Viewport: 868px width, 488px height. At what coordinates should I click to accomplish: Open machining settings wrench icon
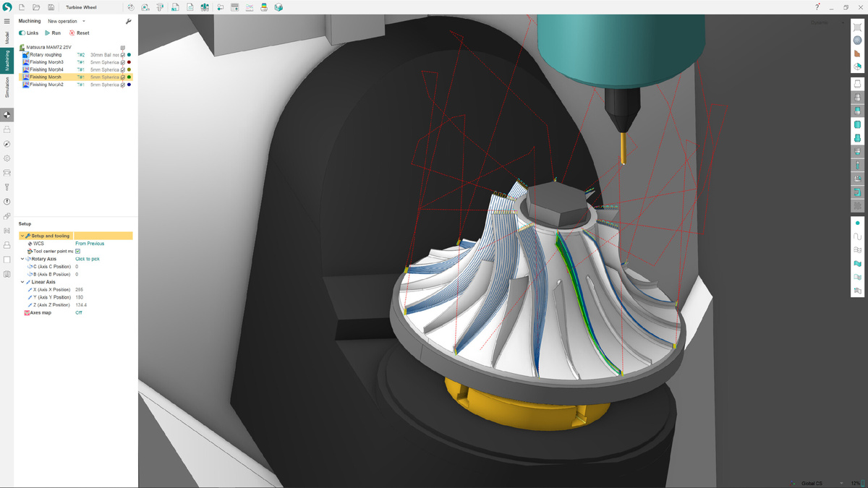tap(129, 22)
